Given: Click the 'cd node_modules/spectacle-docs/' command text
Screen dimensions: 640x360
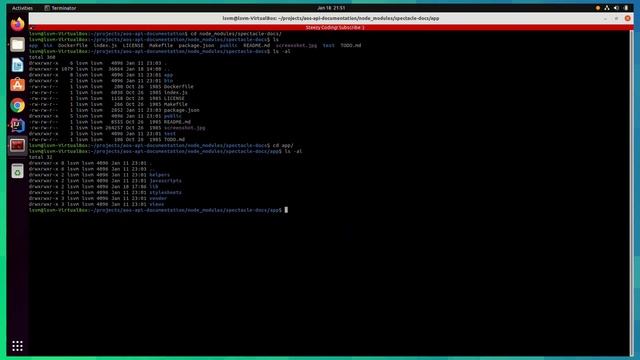Looking at the screenshot, I should click(236, 33).
